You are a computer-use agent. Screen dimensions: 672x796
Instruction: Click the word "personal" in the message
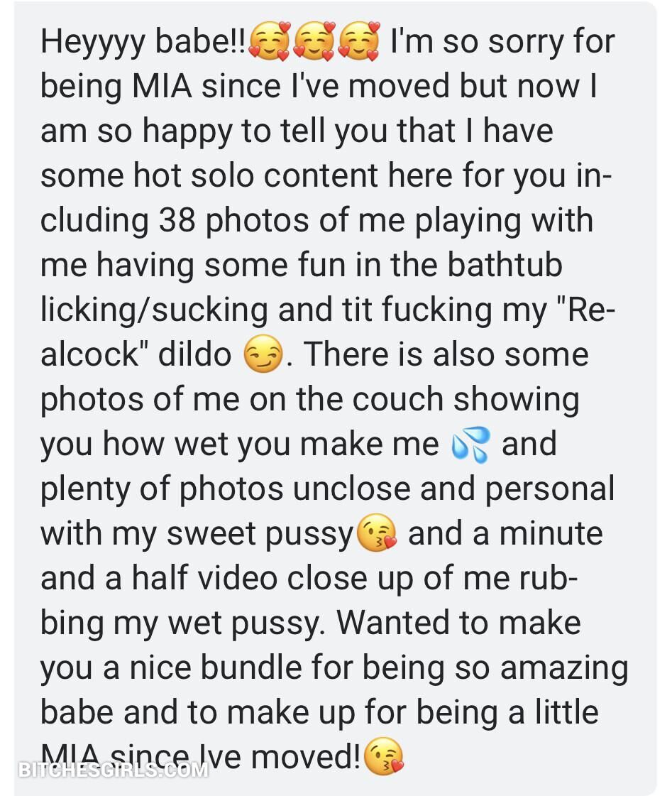[549, 489]
